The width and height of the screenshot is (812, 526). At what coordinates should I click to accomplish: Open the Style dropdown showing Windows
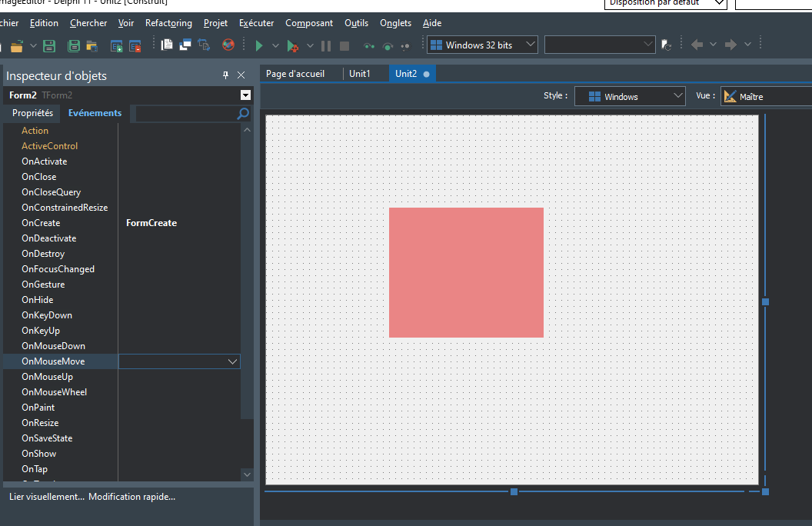[680, 95]
